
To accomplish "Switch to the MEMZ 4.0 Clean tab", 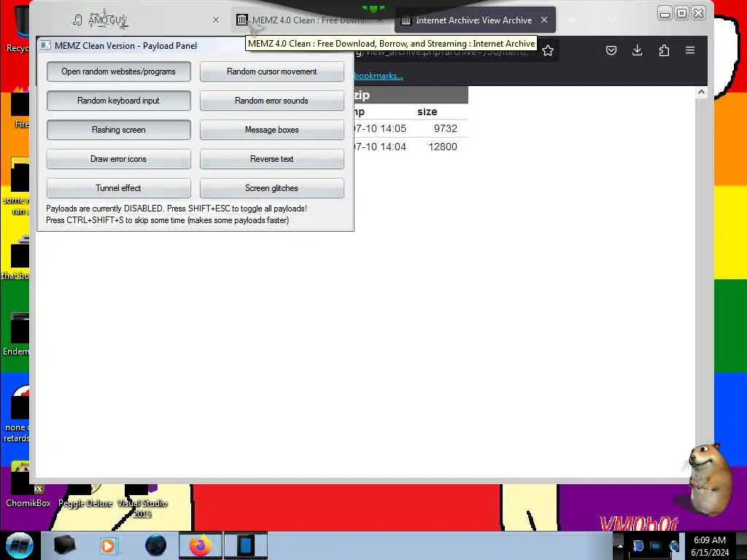I will [x=309, y=20].
